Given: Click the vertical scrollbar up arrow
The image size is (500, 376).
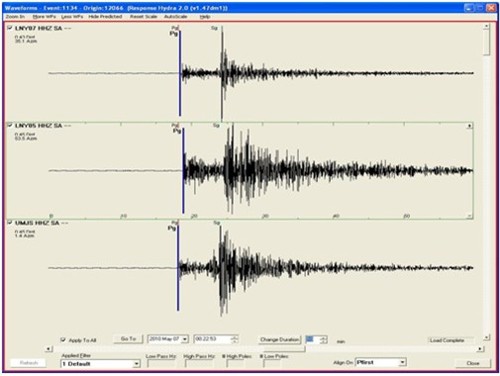Looking at the screenshot, I should [x=486, y=26].
